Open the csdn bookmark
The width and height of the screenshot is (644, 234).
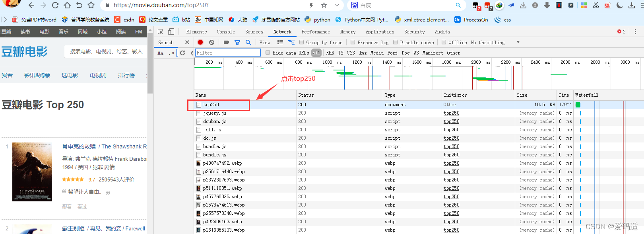coord(124,19)
